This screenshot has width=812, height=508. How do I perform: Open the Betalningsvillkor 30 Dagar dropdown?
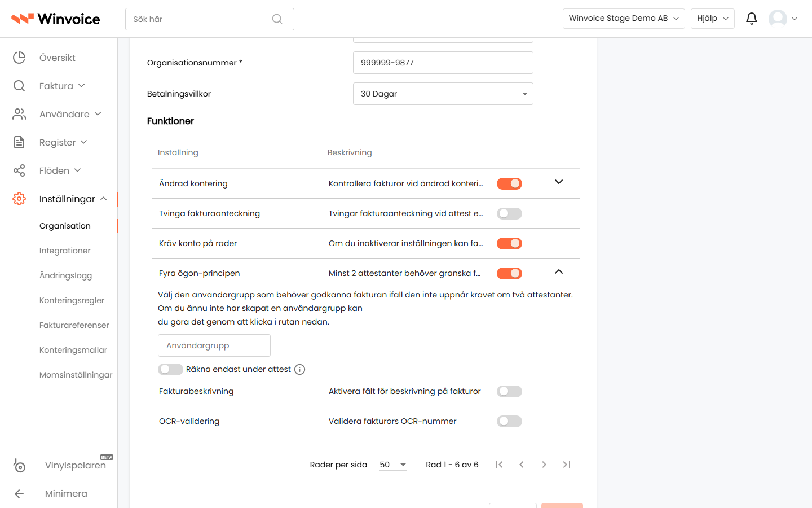point(443,94)
